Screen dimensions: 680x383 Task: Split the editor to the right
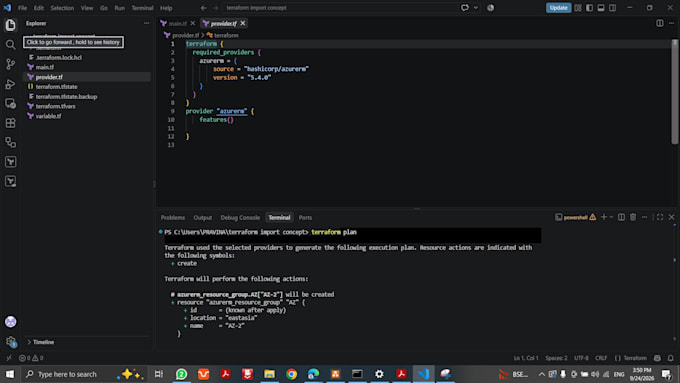660,23
